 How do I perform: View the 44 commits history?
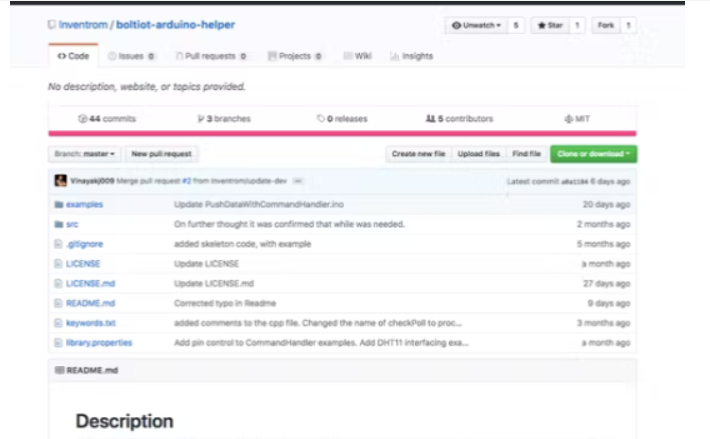tap(107, 119)
